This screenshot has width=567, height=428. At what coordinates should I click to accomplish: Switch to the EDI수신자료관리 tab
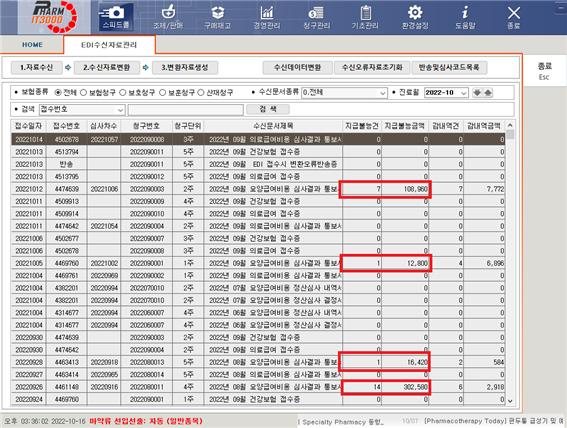coord(109,45)
